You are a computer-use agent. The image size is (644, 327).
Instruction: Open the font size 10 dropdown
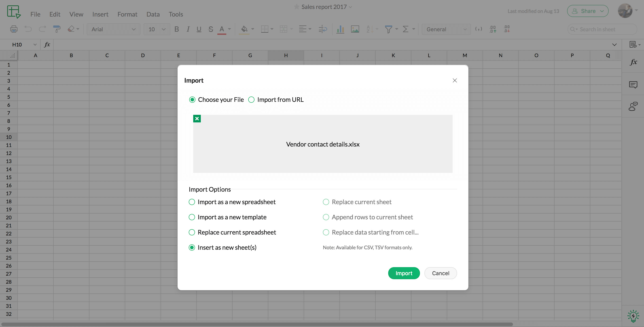pyautogui.click(x=157, y=29)
